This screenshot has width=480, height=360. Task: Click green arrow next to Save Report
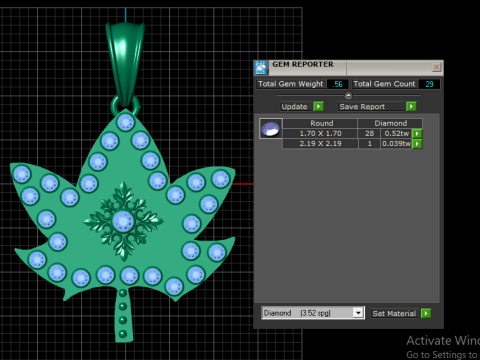click(411, 107)
